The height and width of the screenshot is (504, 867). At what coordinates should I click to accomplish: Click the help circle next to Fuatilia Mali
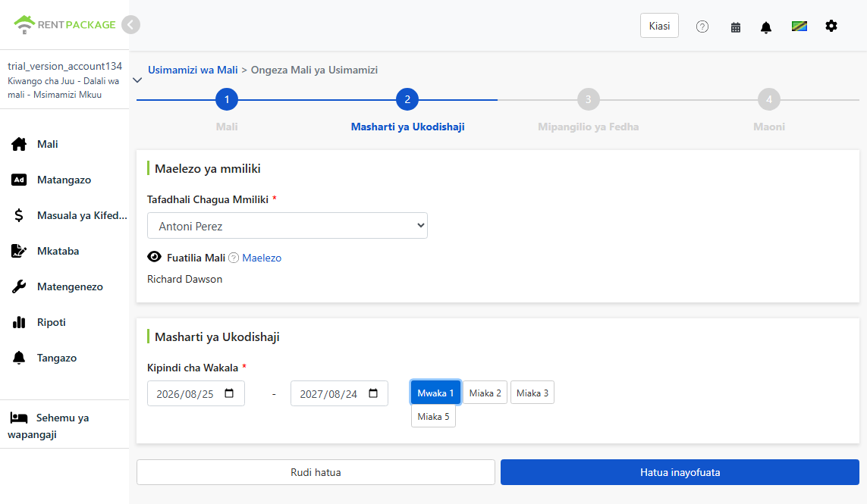(234, 258)
